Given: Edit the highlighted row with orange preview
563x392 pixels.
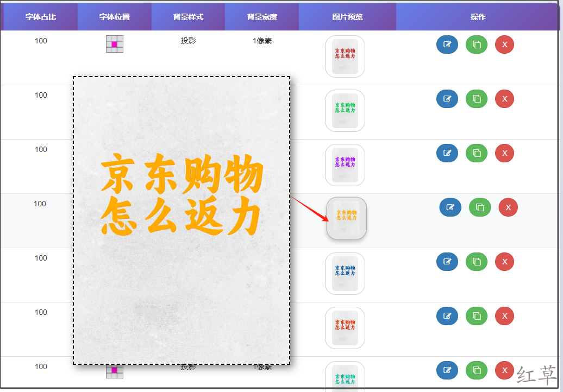Looking at the screenshot, I should point(451,207).
